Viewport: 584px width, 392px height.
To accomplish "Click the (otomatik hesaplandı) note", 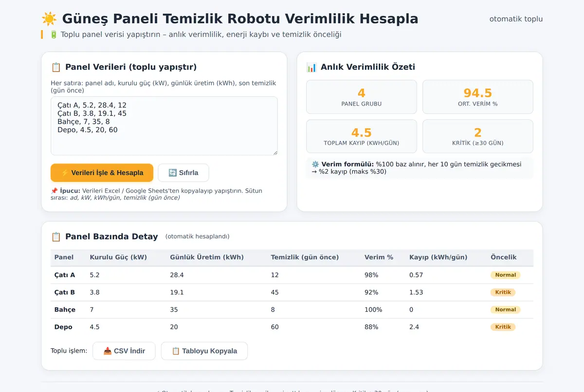I will click(x=197, y=237).
